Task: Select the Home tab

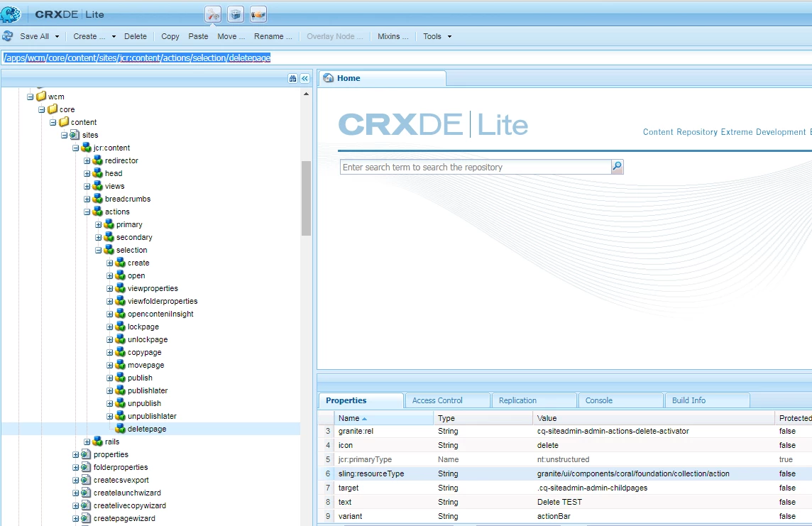Action: tap(382, 78)
